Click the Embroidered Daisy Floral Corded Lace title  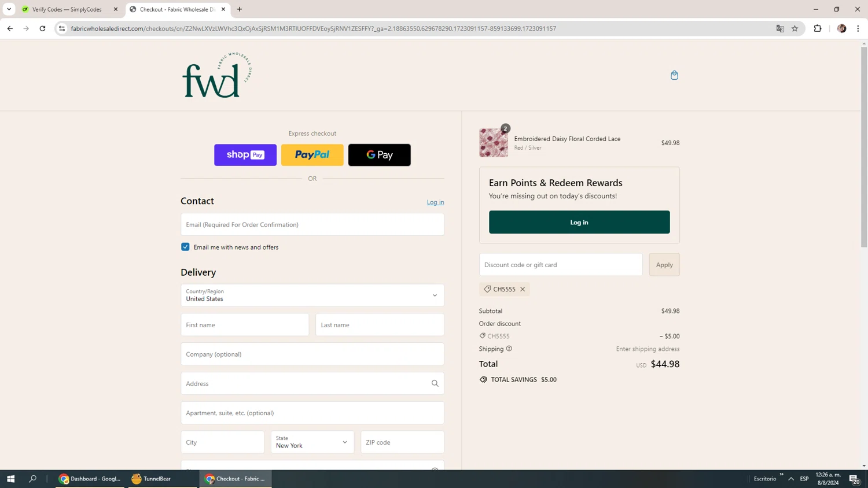coord(567,139)
